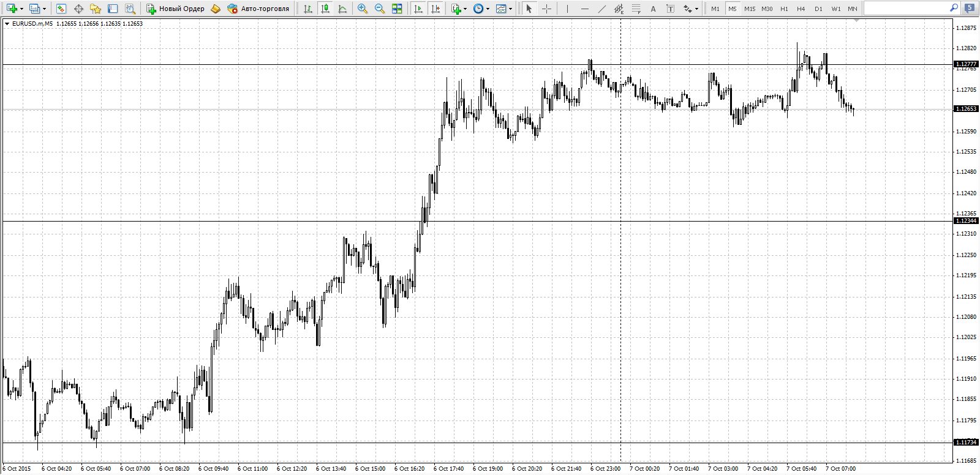Open the Terminal window

point(113,9)
